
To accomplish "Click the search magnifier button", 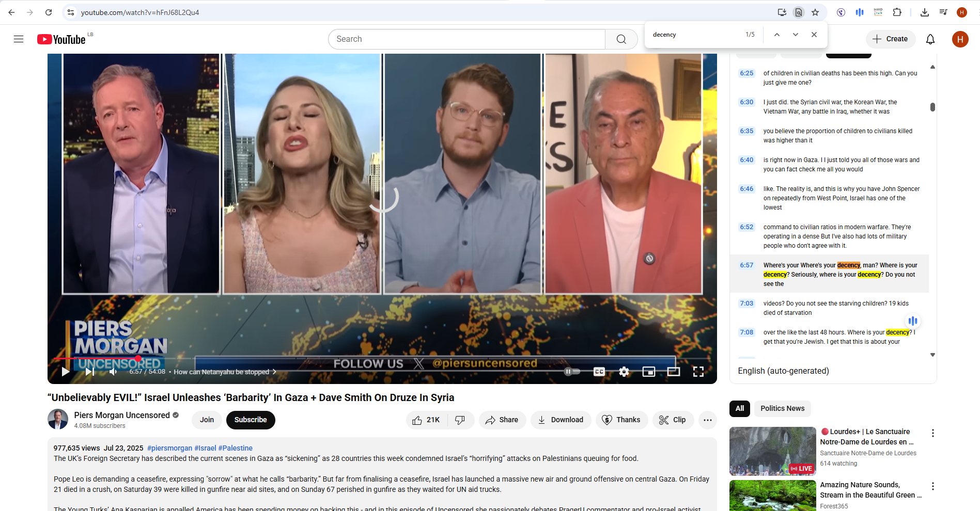I will [621, 39].
